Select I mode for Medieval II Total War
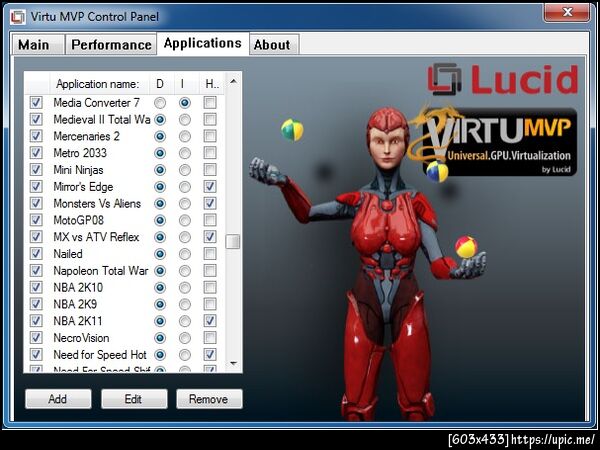The image size is (600, 450). point(185,119)
